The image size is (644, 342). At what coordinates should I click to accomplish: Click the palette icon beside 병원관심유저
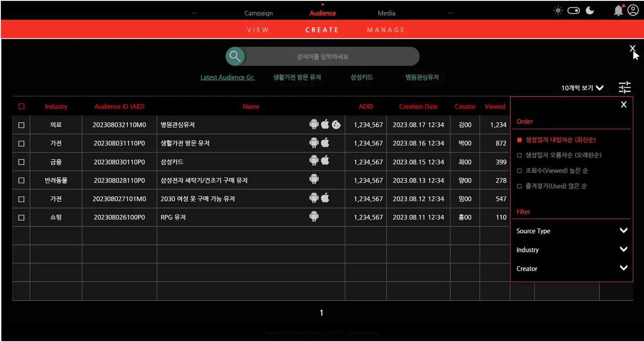(336, 124)
